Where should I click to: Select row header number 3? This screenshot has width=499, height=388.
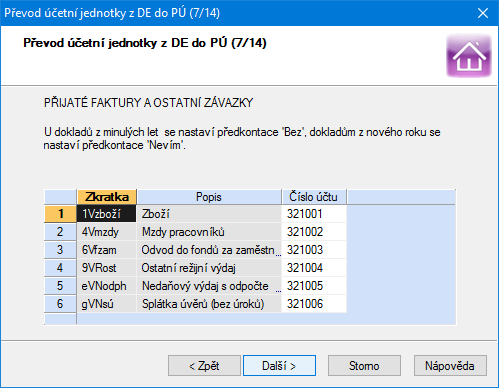click(x=60, y=250)
